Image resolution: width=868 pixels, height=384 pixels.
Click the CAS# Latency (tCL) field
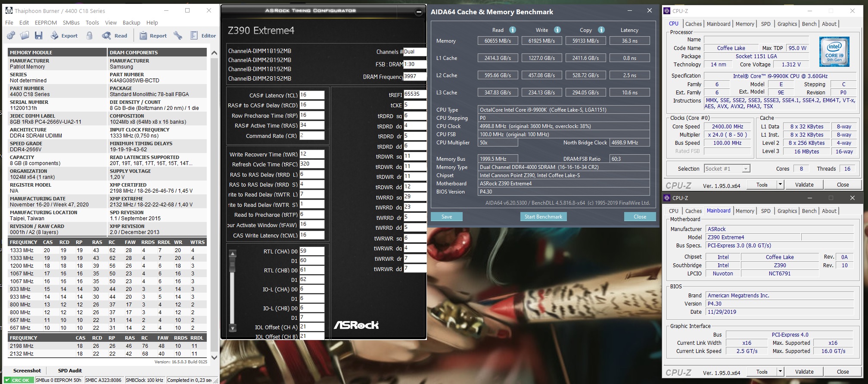[x=312, y=95]
